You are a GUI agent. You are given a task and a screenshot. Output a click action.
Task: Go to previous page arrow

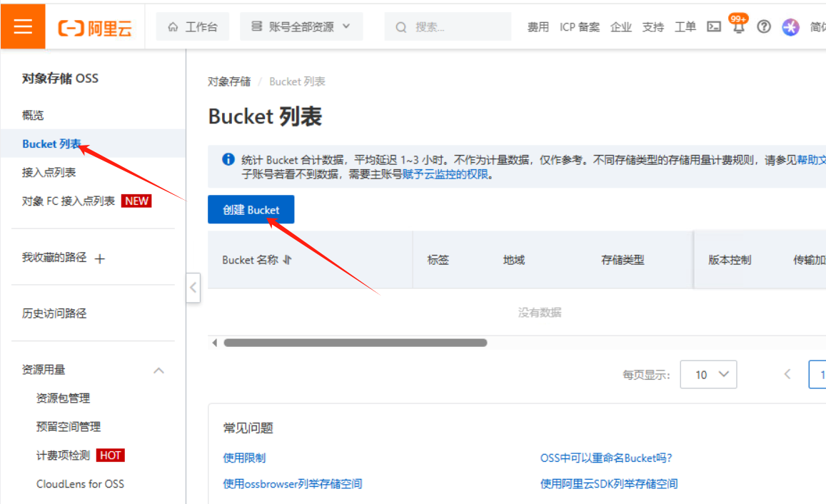(x=787, y=375)
